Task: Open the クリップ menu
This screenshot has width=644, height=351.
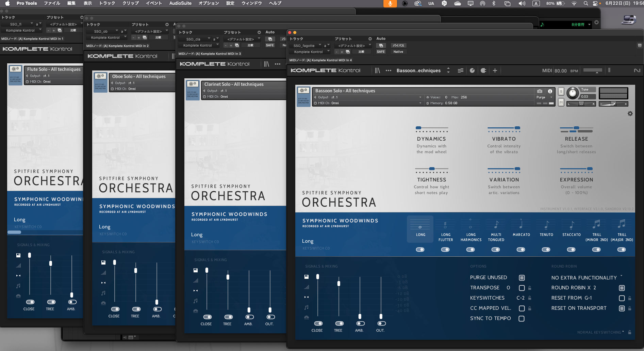Action: 131,3
